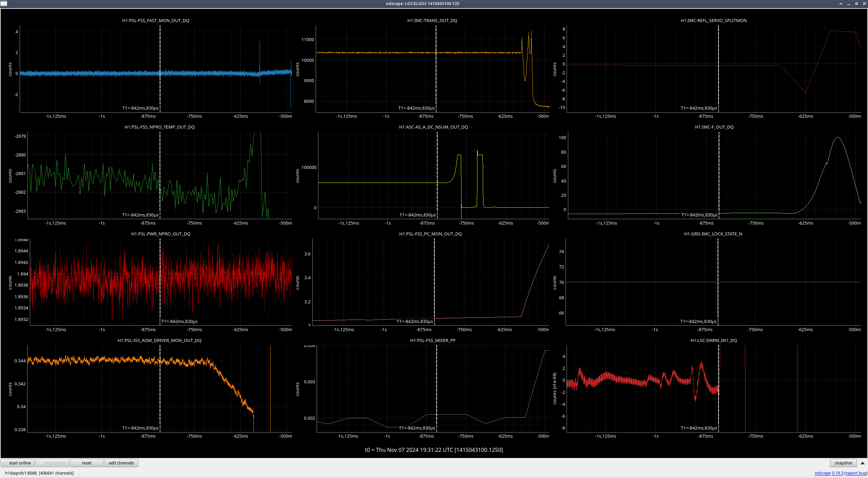The width and height of the screenshot is (868, 478).
Task: Click the T1 cursor label in ASC-AS_A_DC_NSUM plot
Action: (417, 215)
